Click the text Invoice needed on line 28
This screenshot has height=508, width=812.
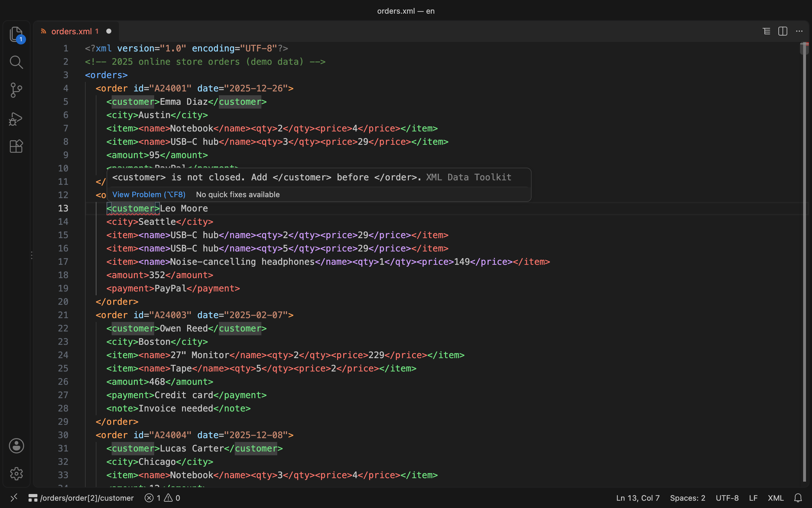(176, 408)
